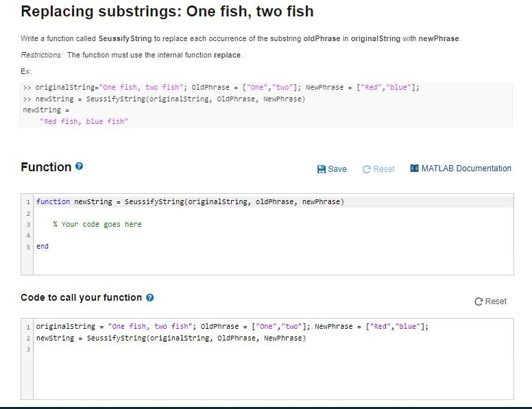Click the example line starting '>> newString ='
The image size is (532, 409).
click(165, 99)
